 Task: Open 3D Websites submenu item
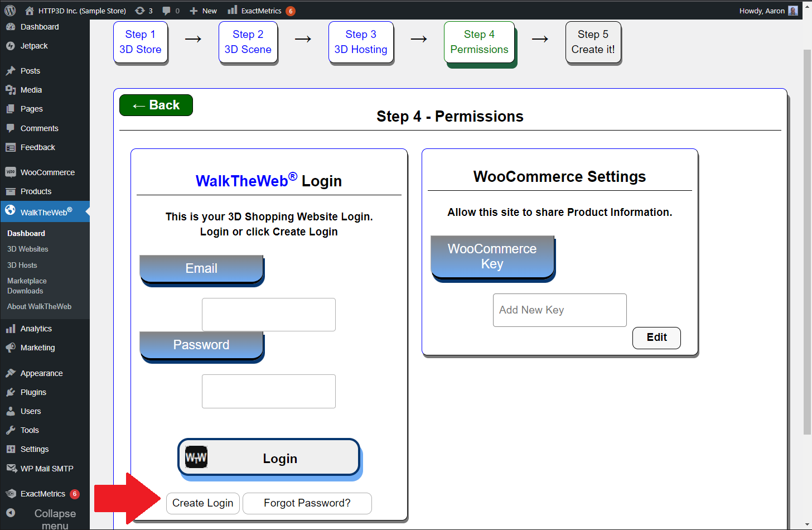pyautogui.click(x=27, y=249)
